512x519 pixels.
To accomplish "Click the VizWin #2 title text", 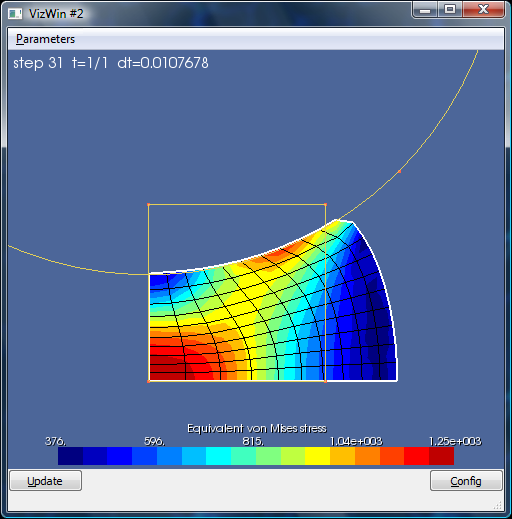I will coord(56,14).
